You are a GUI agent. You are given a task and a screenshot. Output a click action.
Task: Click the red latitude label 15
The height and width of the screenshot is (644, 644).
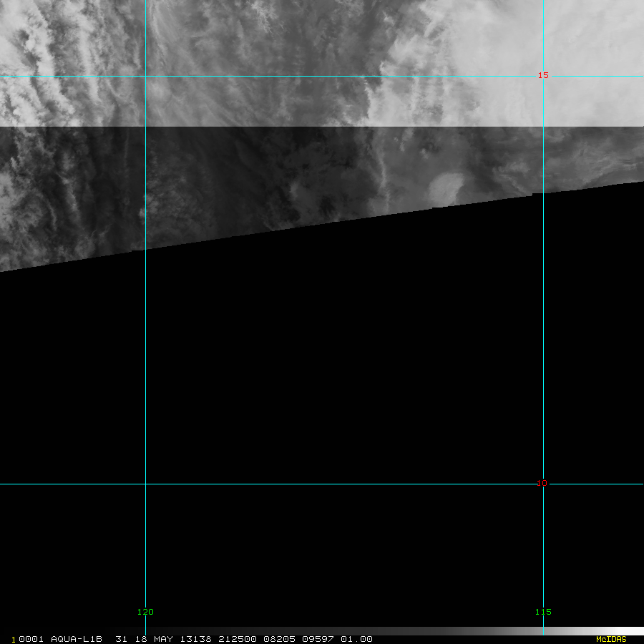tap(543, 75)
